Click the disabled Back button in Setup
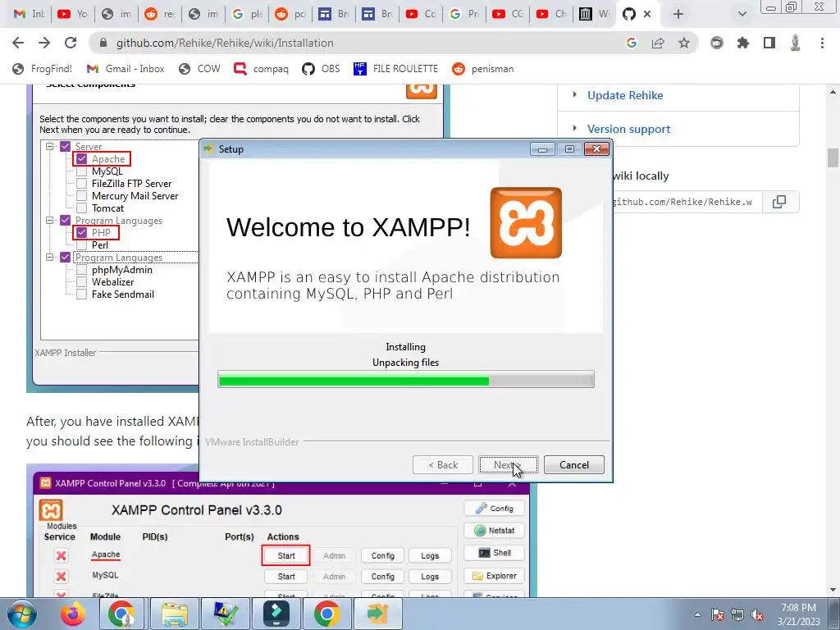This screenshot has width=840, height=630. [442, 465]
